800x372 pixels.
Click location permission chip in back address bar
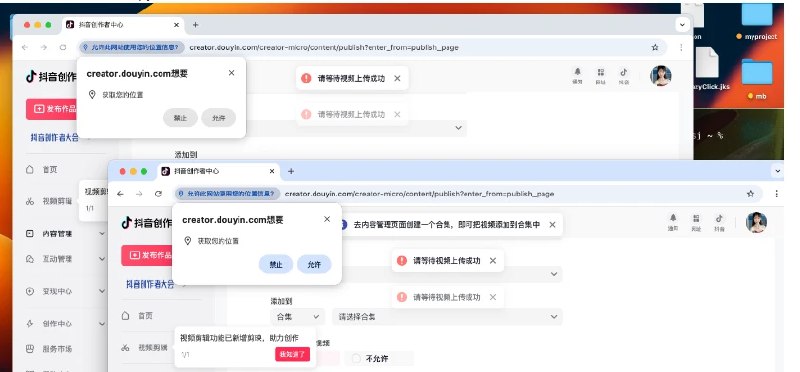(132, 47)
